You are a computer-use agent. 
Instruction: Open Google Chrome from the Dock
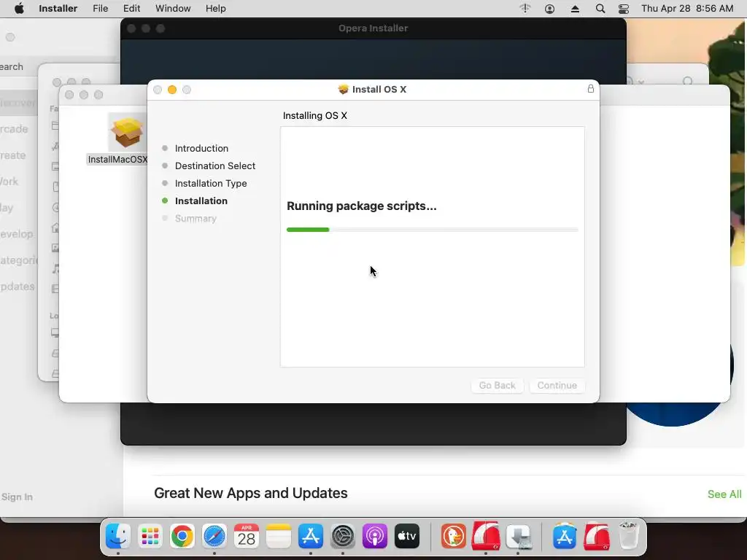[x=182, y=536]
